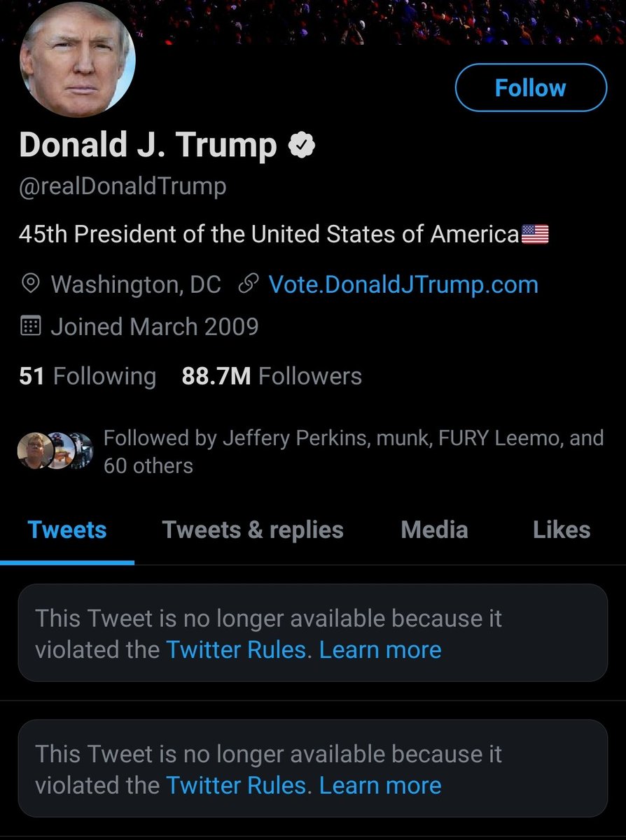Go to the Likes tab
626x840 pixels.
pos(562,530)
